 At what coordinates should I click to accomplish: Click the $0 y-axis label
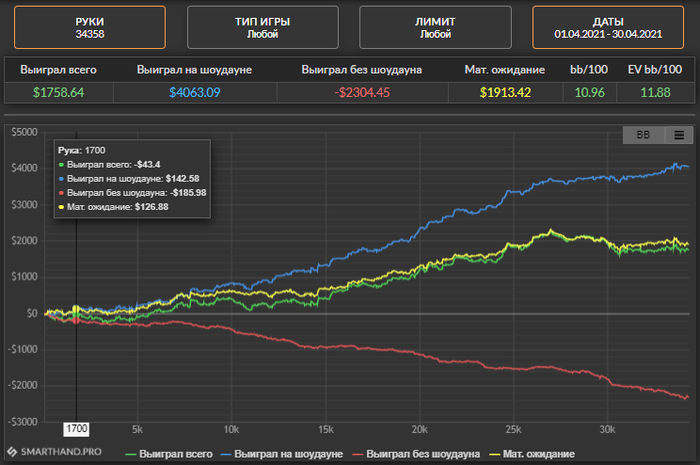[32, 313]
